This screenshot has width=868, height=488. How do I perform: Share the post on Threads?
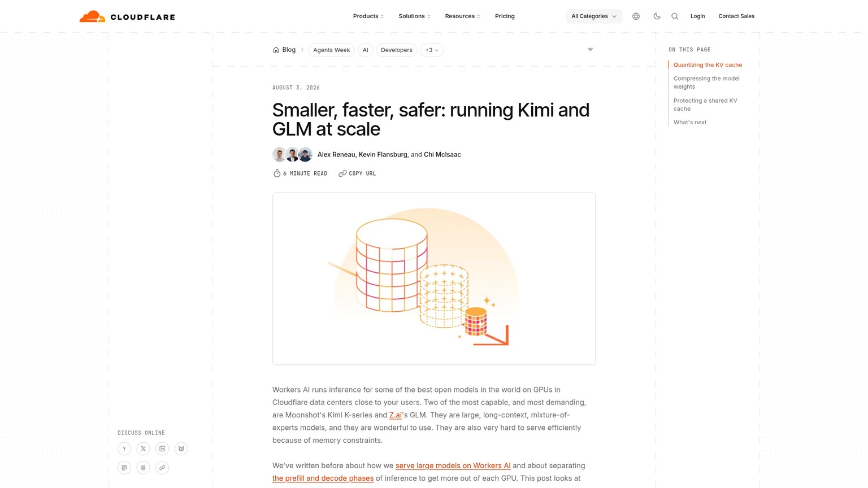pyautogui.click(x=144, y=468)
